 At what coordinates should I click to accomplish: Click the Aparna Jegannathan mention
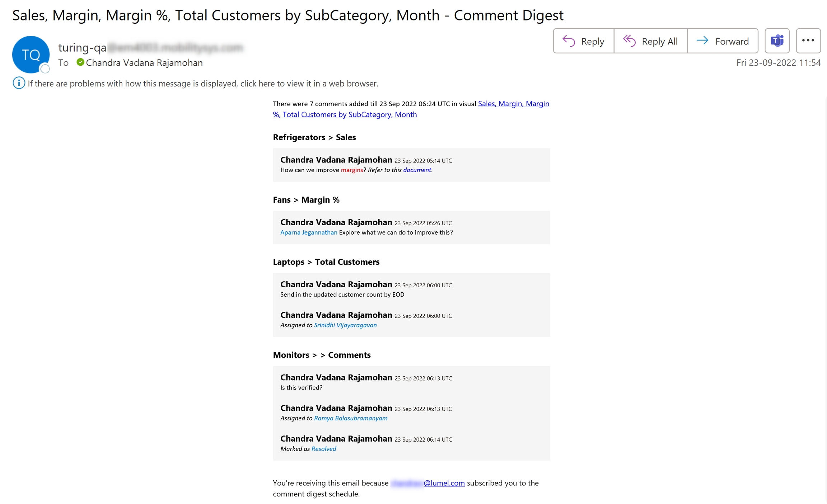coord(309,232)
